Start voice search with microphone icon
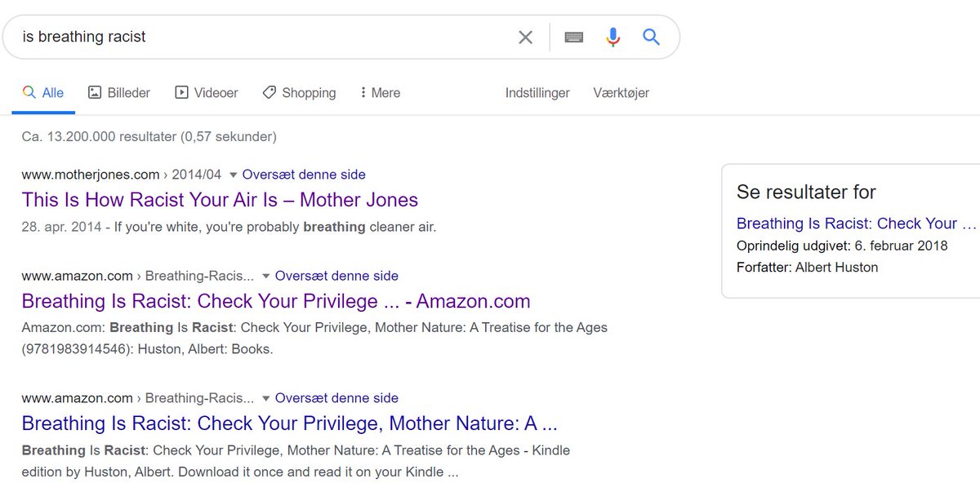The height and width of the screenshot is (483, 980). click(612, 37)
